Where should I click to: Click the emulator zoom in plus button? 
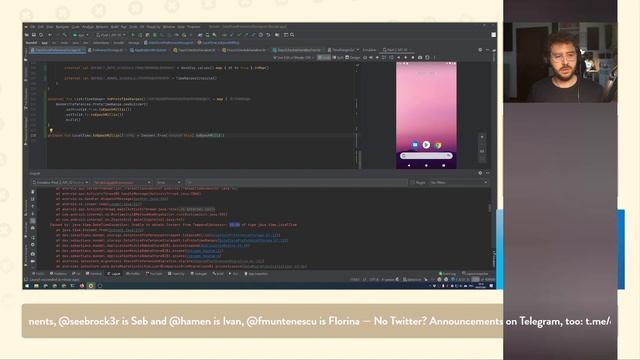[x=482, y=137]
